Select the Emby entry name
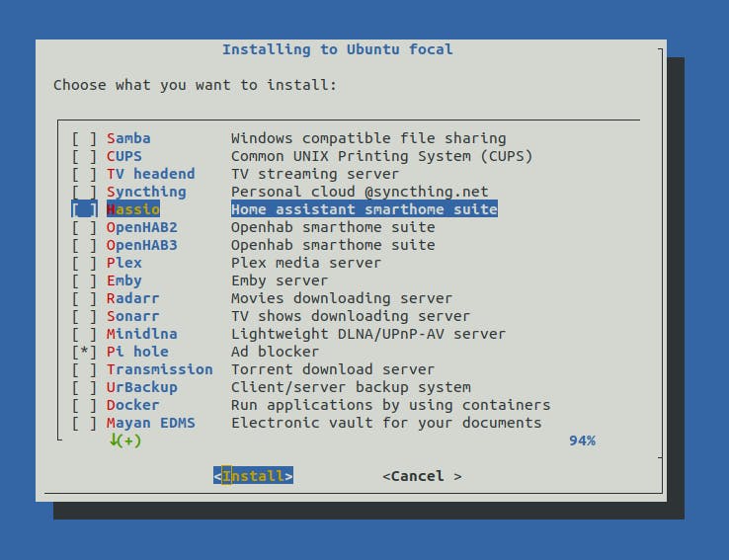 coord(124,280)
